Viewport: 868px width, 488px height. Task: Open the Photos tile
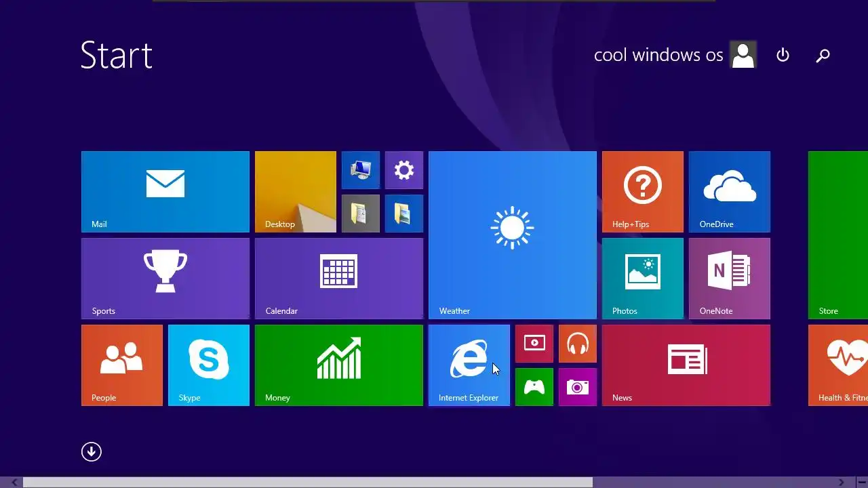[x=643, y=279]
